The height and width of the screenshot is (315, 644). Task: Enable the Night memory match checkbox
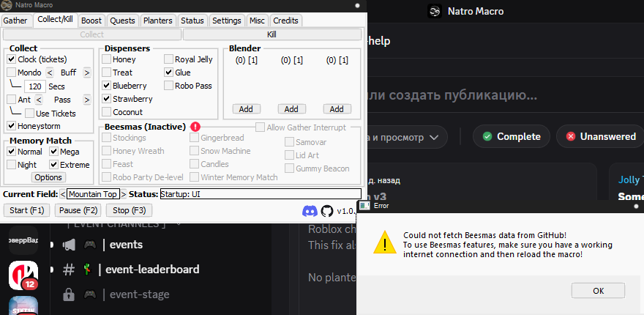tap(12, 165)
